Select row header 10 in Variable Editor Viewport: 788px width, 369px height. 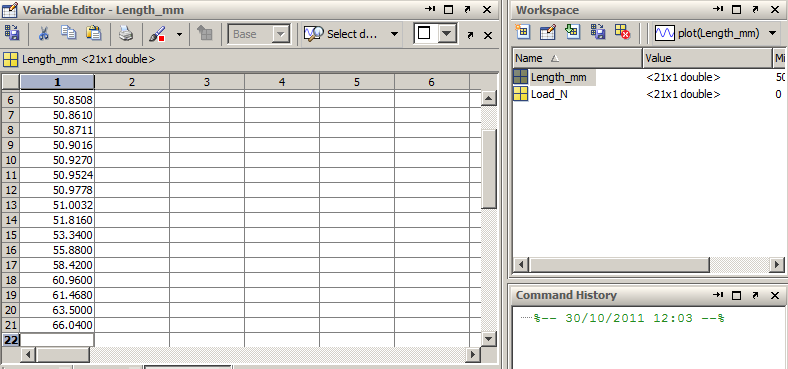coord(11,160)
